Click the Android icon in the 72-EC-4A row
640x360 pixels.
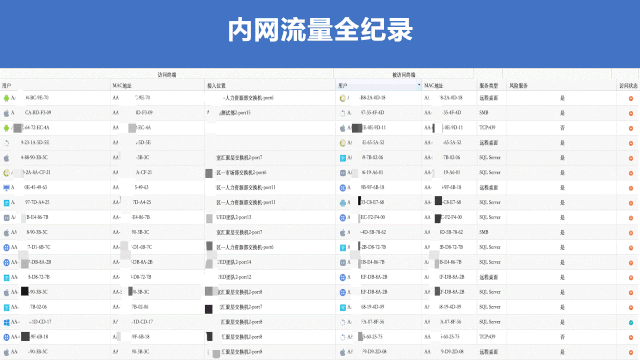click(6, 128)
